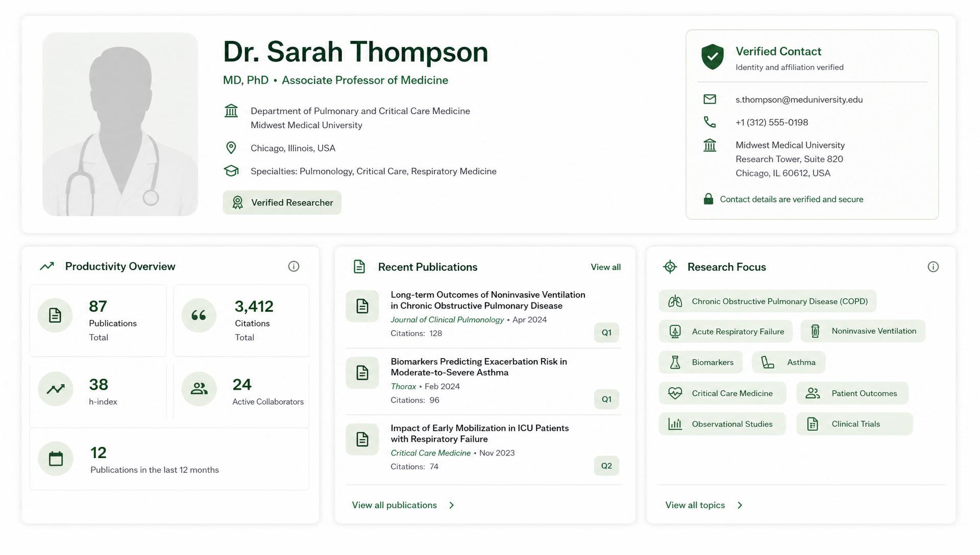Click the bar chart icon in Observational Studies tag
Viewport: 980px width, 555px height.
tap(675, 424)
